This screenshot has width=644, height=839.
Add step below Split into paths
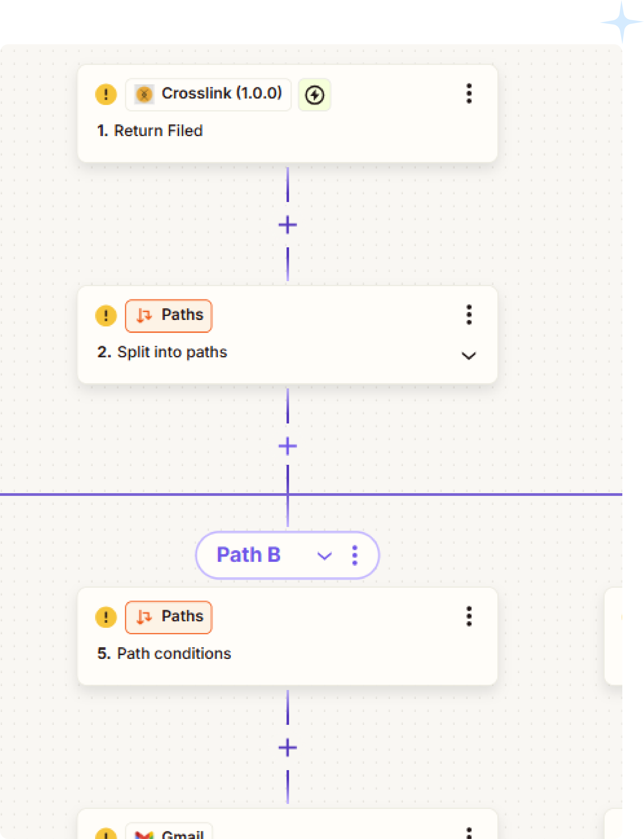pos(288,446)
